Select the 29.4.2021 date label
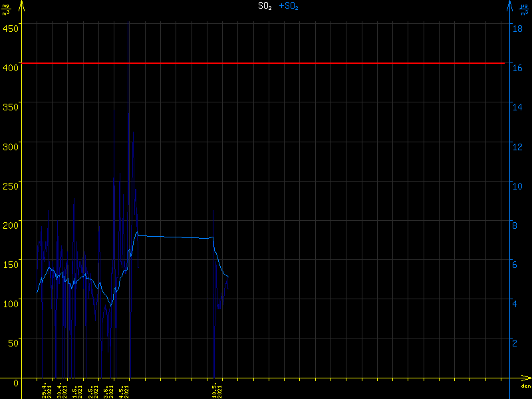 point(47,390)
